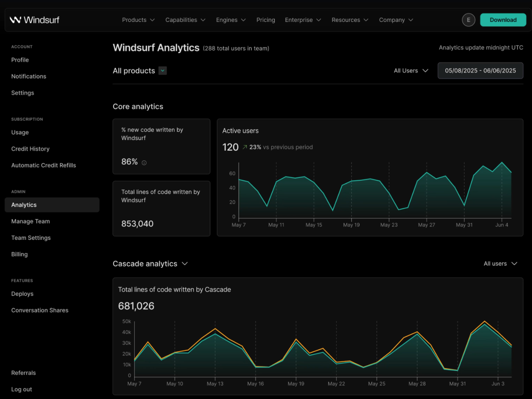
Task: Click the Windsurf logo
Action: 34,20
